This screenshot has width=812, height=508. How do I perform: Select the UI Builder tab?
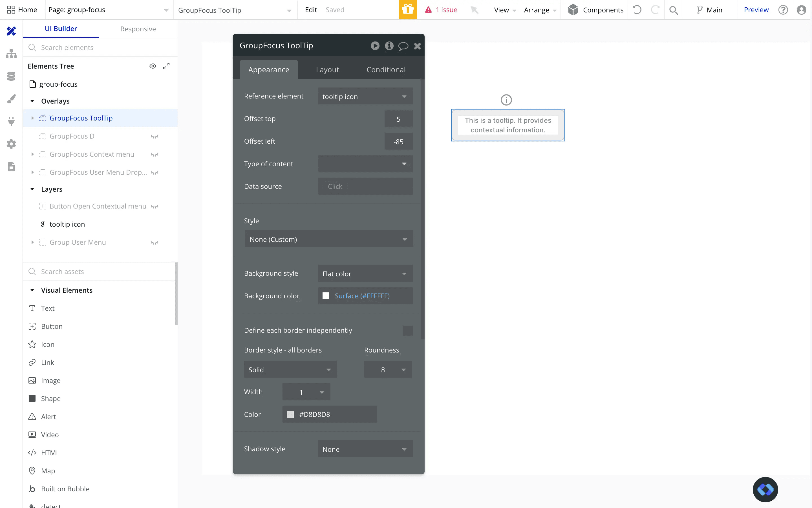coord(61,29)
